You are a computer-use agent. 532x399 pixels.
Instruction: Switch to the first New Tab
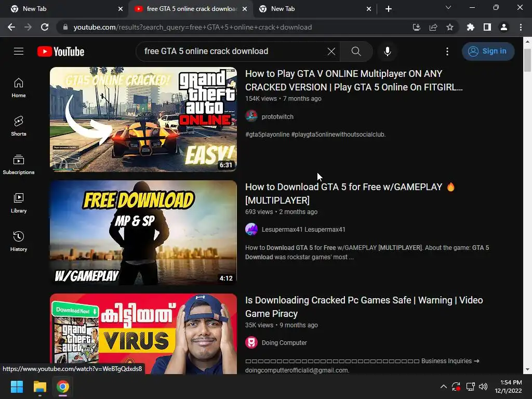pyautogui.click(x=64, y=9)
